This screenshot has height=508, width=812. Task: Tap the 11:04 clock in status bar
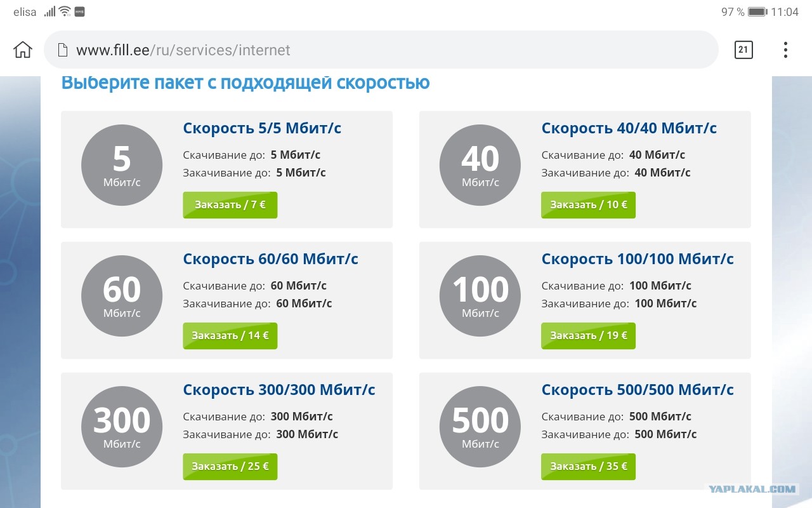tap(785, 12)
